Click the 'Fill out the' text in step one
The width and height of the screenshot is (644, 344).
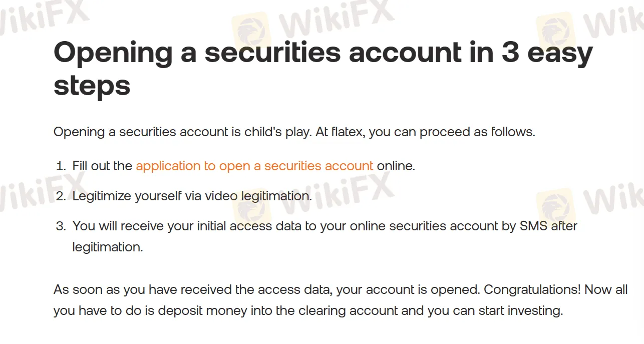click(x=103, y=166)
